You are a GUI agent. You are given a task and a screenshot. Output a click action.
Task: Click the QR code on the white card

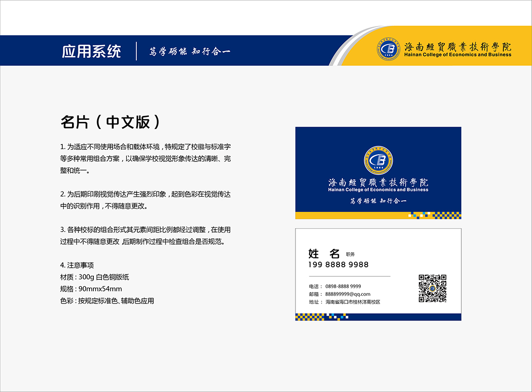point(432,289)
